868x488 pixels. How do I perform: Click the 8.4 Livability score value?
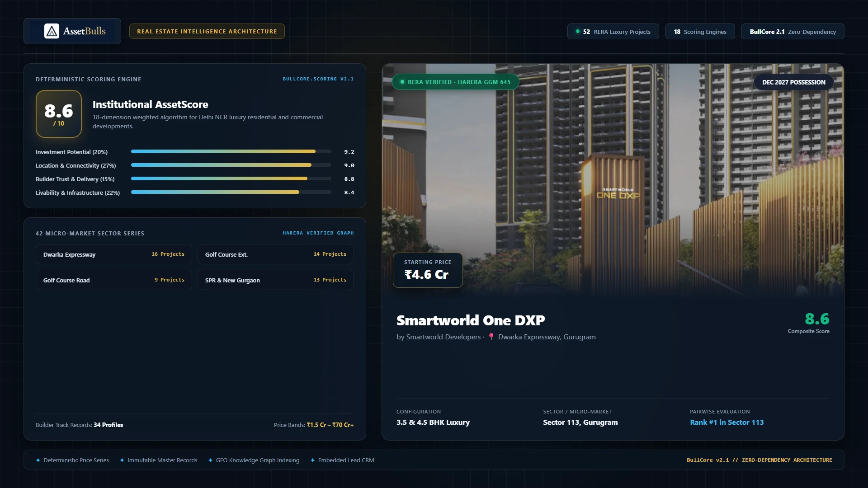[x=349, y=192]
